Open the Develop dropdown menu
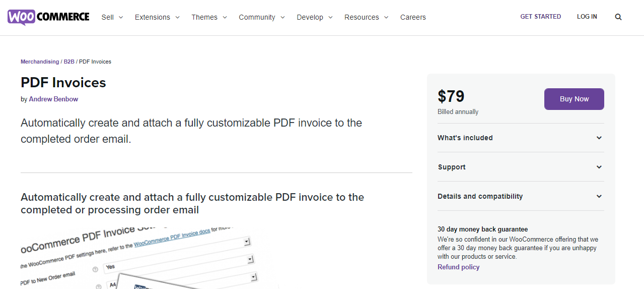 [x=314, y=17]
